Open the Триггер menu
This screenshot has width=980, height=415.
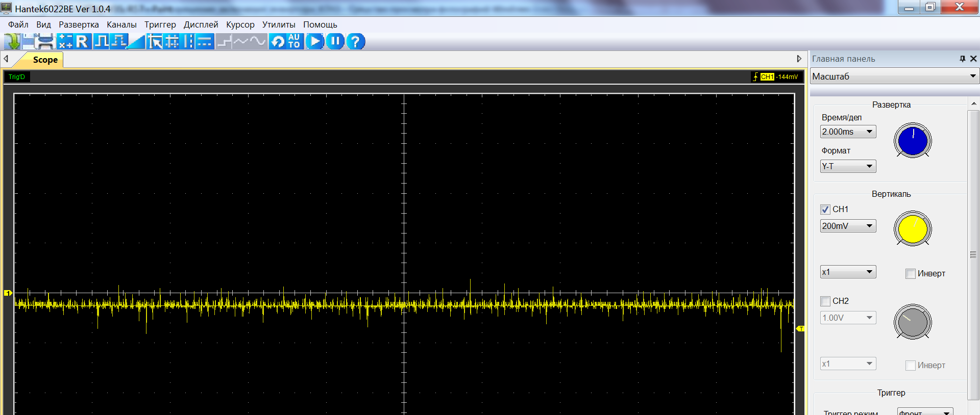160,24
